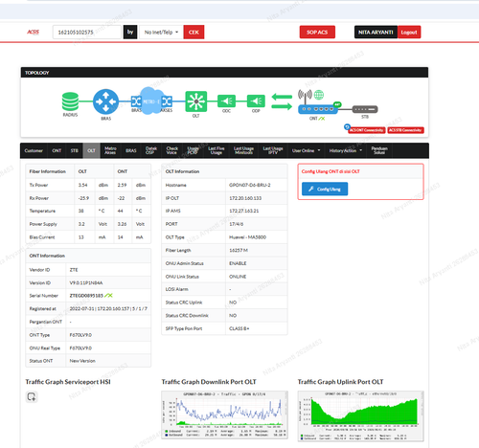Click the OLT Rx Power value -25.9
Screen dimensions: 479x448
[83, 198]
